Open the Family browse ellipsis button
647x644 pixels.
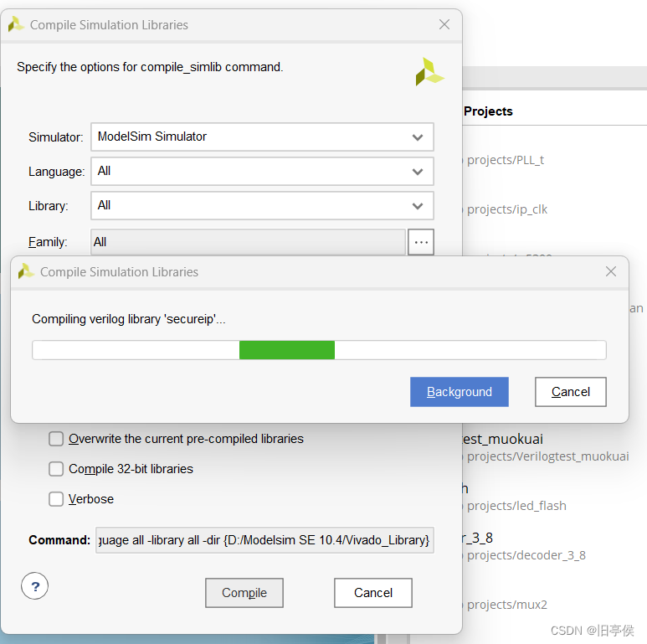tap(421, 242)
